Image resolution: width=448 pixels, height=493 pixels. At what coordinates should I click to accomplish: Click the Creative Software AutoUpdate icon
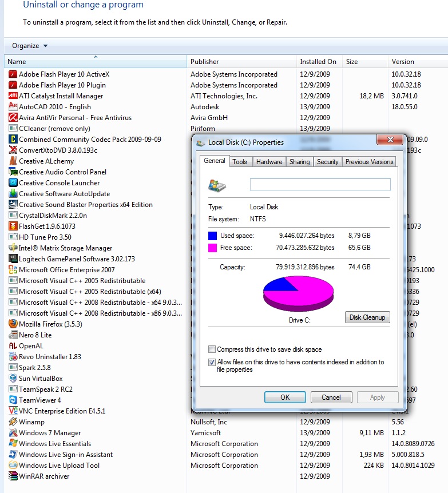point(13,194)
